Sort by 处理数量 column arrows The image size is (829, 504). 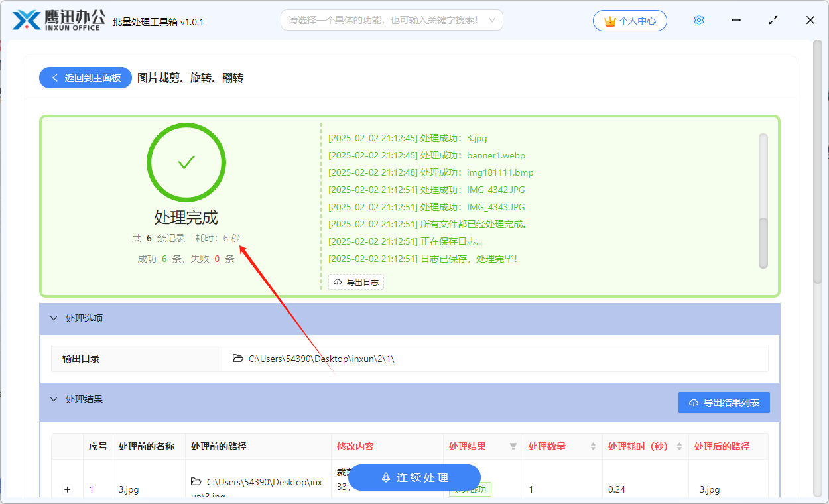coord(593,446)
